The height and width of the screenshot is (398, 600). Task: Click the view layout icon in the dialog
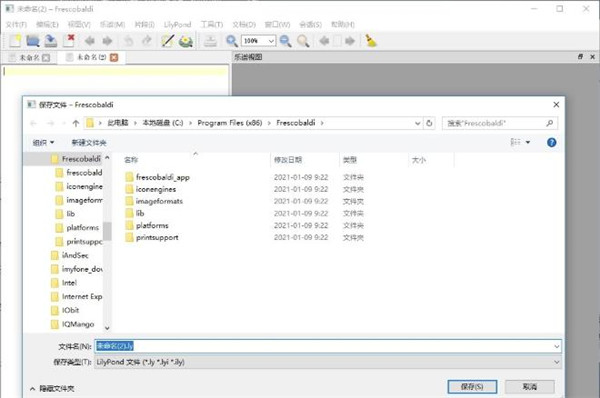coord(515,142)
